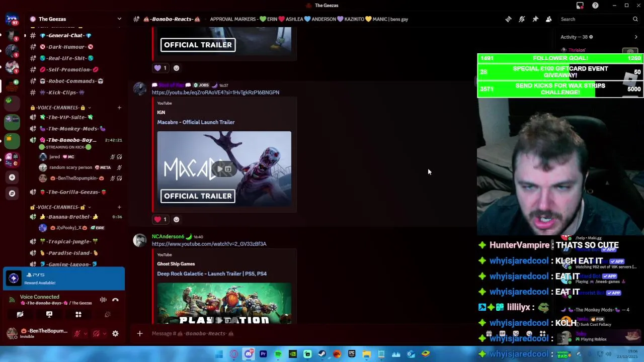The width and height of the screenshot is (644, 362).
Task: Collapse the first VOICE-CHANNELS category
Action: click(x=61, y=108)
